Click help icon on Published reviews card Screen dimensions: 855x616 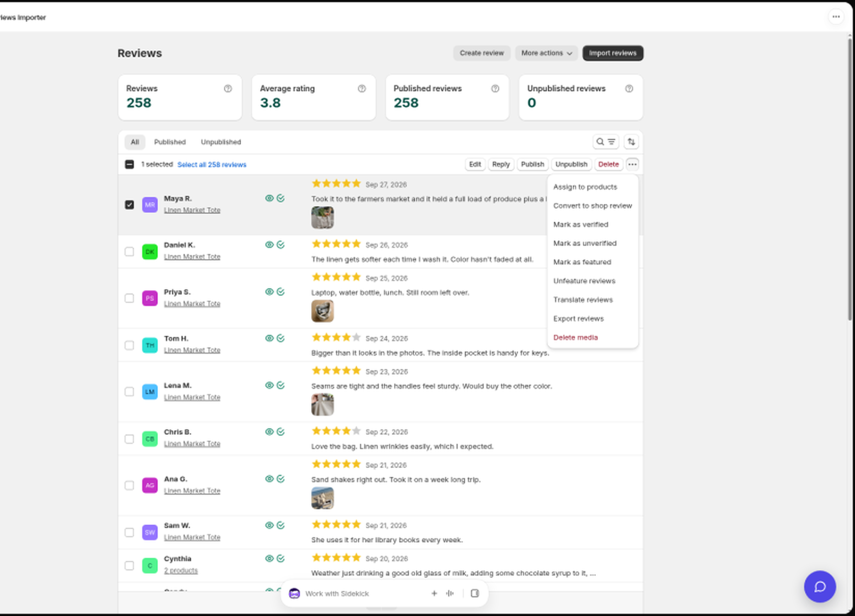[495, 89]
